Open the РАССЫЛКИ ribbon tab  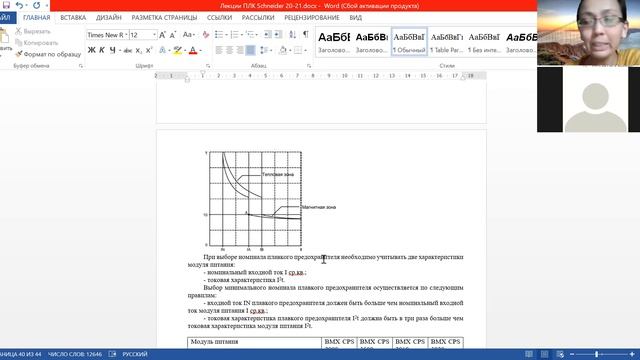pyautogui.click(x=258, y=18)
